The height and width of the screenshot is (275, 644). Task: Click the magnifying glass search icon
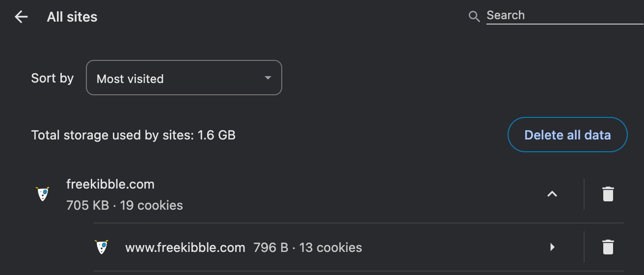(x=474, y=17)
